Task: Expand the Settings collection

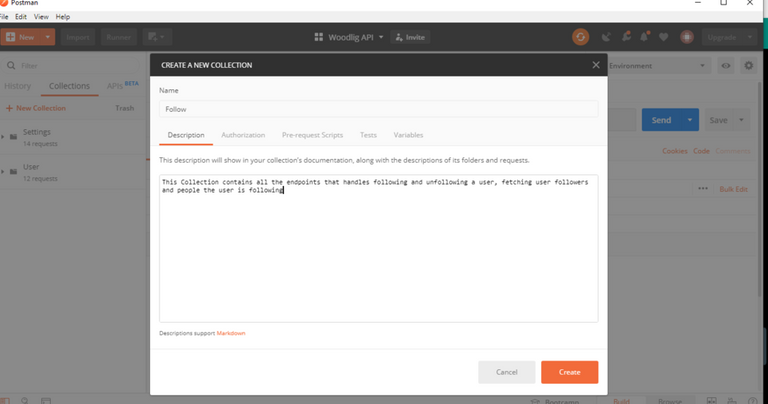Action: 3,137
